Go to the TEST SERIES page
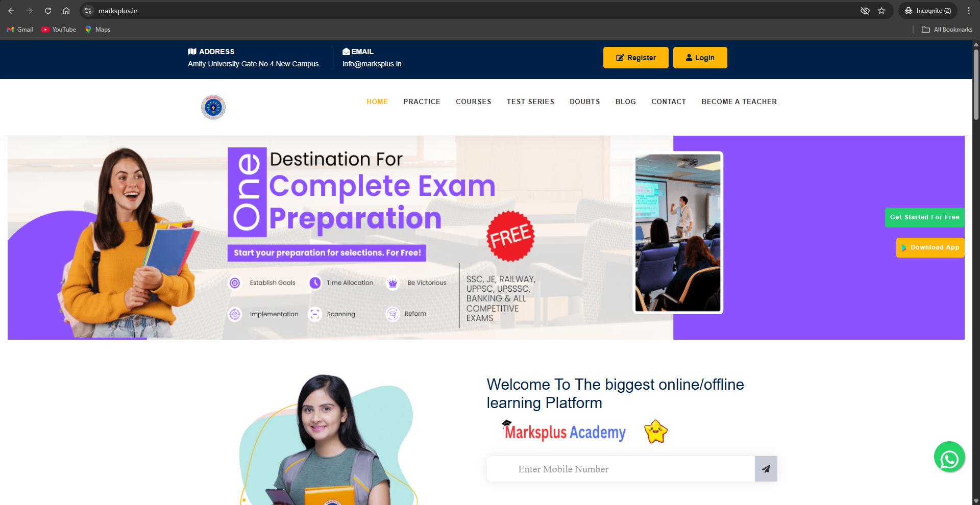This screenshot has width=980, height=505. [x=530, y=102]
